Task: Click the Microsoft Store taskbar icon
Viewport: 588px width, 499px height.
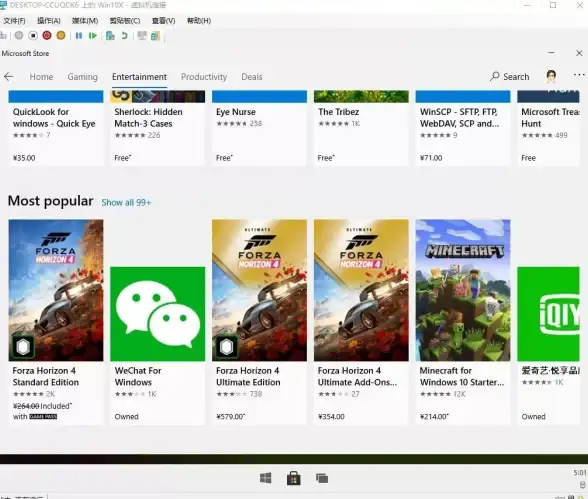Action: (x=294, y=478)
